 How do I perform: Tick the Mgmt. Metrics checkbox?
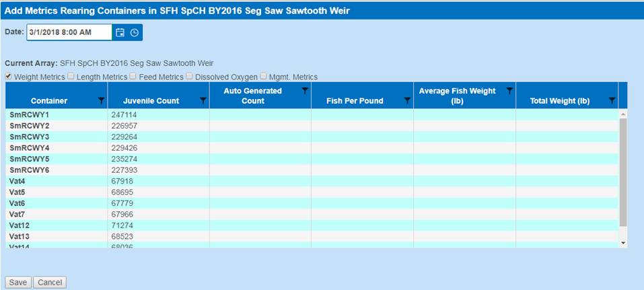264,77
